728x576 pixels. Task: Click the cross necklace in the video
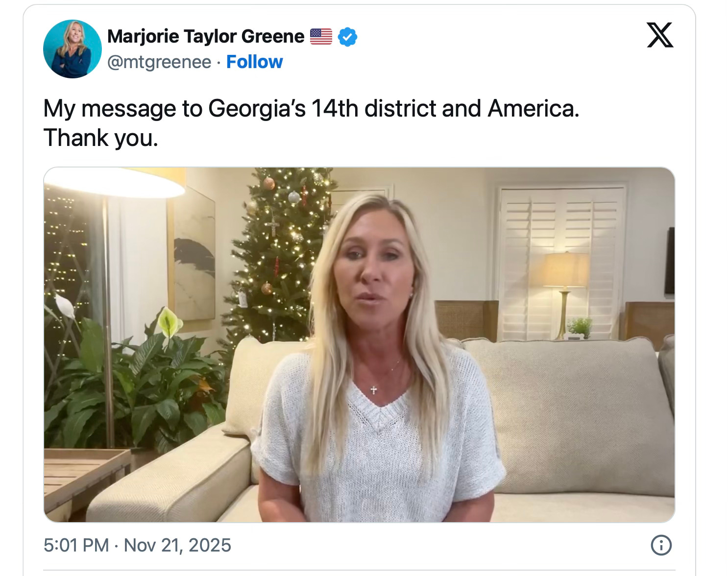(x=373, y=390)
